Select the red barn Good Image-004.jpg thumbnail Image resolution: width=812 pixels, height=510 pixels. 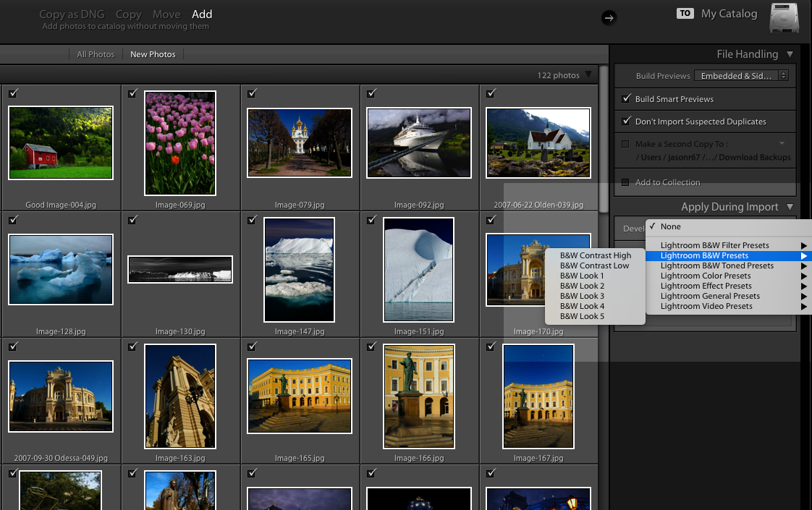point(61,143)
